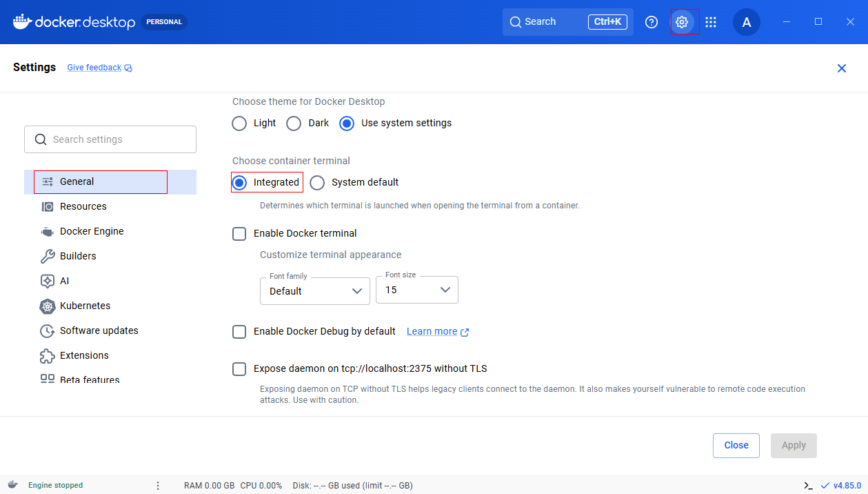Click the Disk usage status text
Image resolution: width=868 pixels, height=494 pixels.
(353, 486)
